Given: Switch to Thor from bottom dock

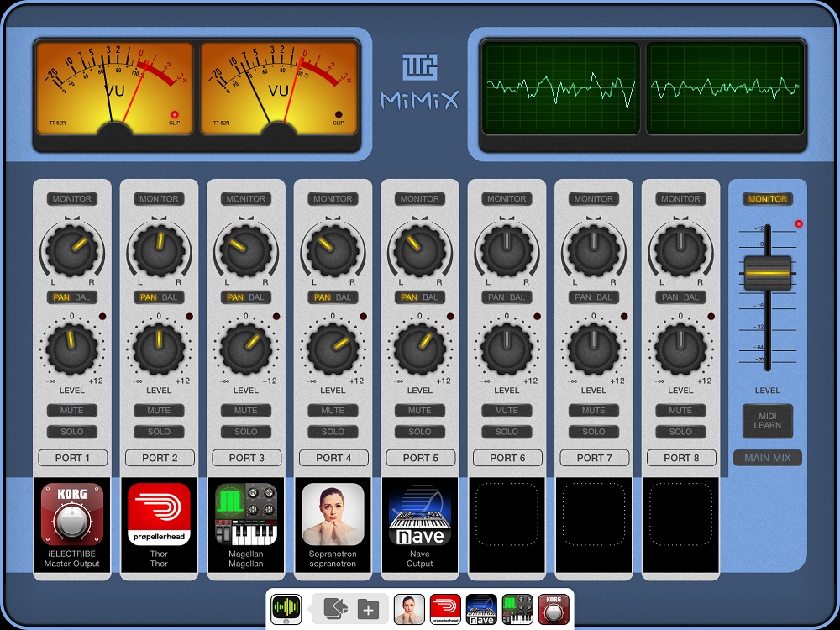Looking at the screenshot, I should [445, 609].
